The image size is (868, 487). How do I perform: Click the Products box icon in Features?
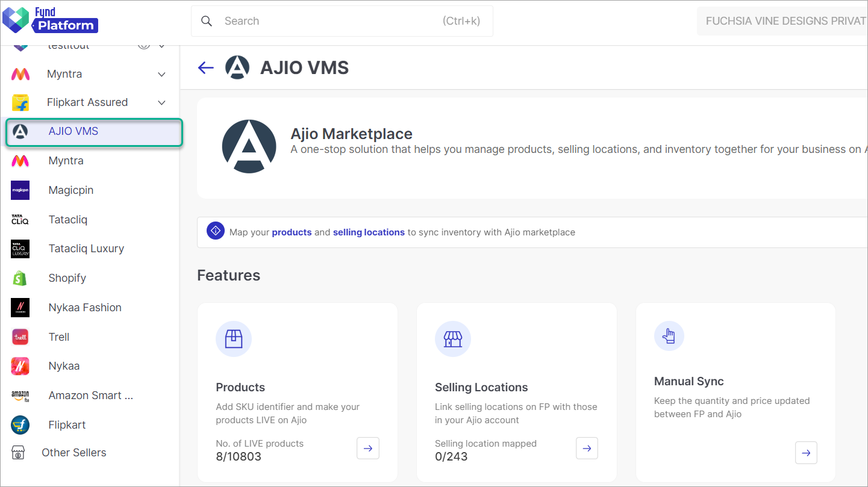(233, 338)
